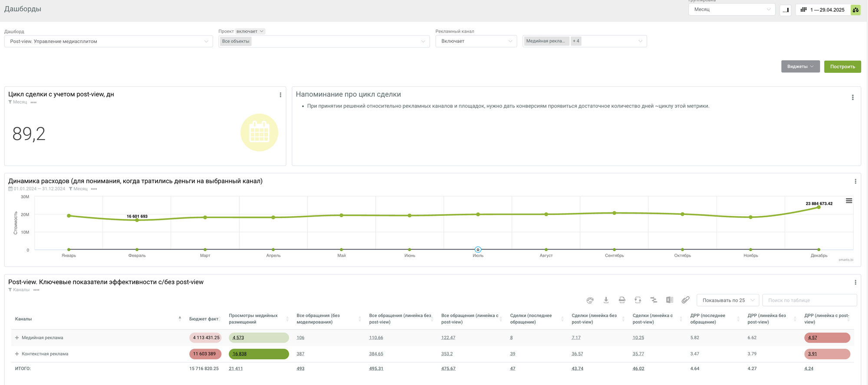Open the Группировка Месяц dropdown
The height and width of the screenshot is (385, 868).
(x=731, y=10)
